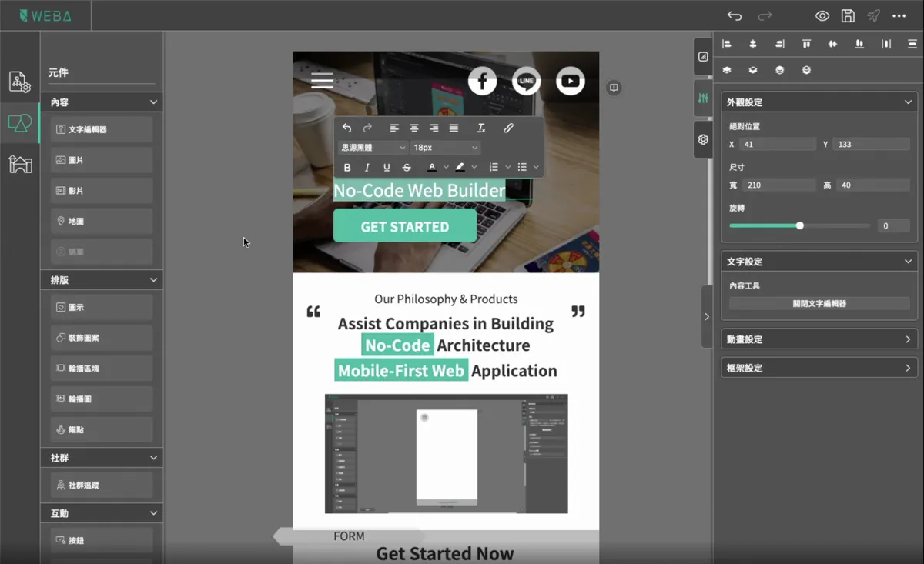Click the 旋轉 rotation slider handle
Viewport: 924px width, 564px height.
(800, 225)
